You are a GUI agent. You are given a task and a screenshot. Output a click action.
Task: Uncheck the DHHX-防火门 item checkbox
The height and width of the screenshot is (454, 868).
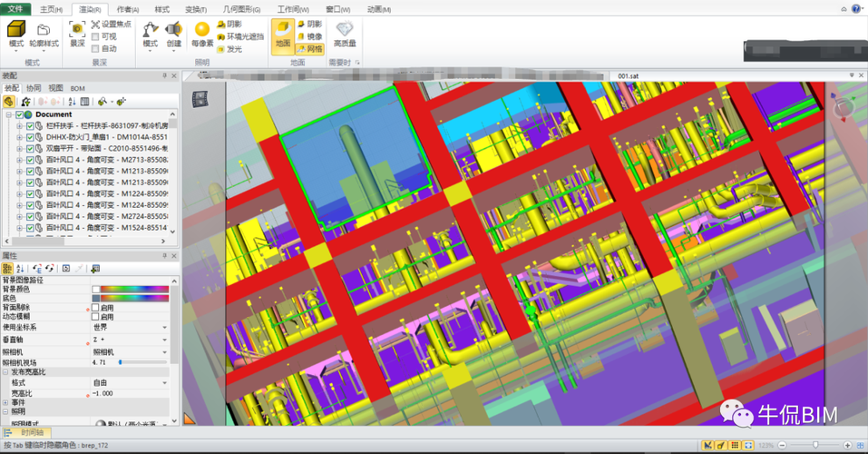click(30, 137)
